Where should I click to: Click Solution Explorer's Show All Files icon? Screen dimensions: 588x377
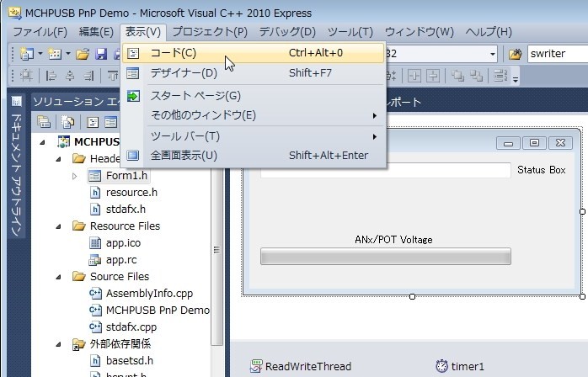click(68, 122)
